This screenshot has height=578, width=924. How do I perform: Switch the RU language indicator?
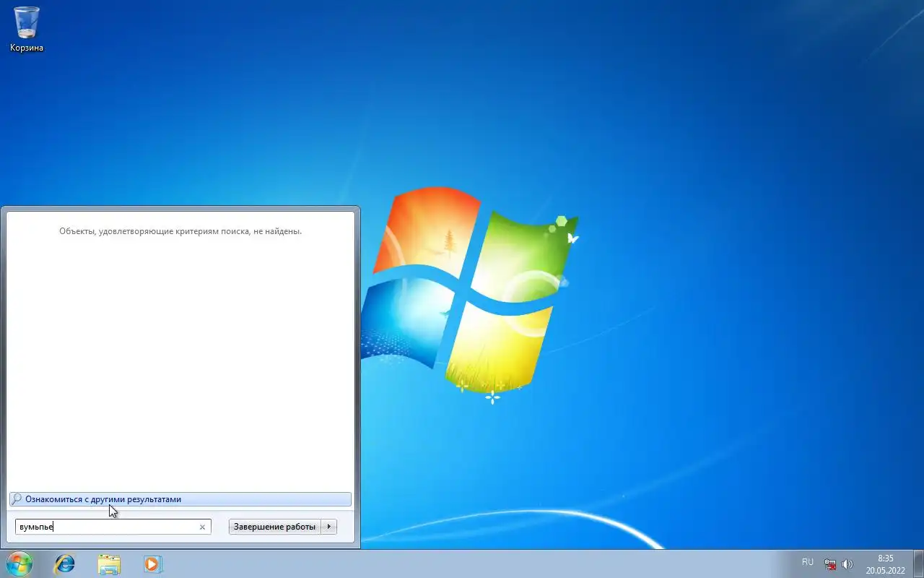[x=807, y=562]
